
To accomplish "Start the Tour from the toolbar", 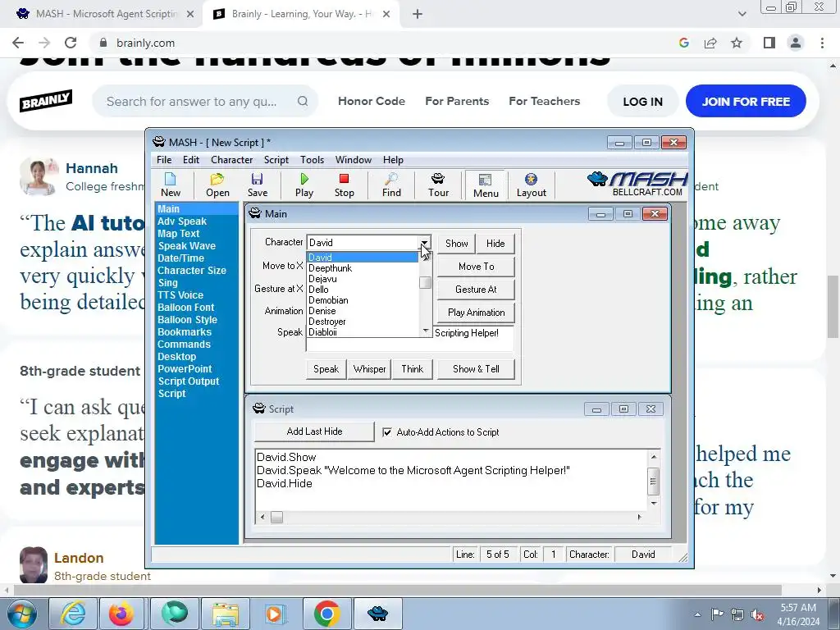I will click(438, 185).
